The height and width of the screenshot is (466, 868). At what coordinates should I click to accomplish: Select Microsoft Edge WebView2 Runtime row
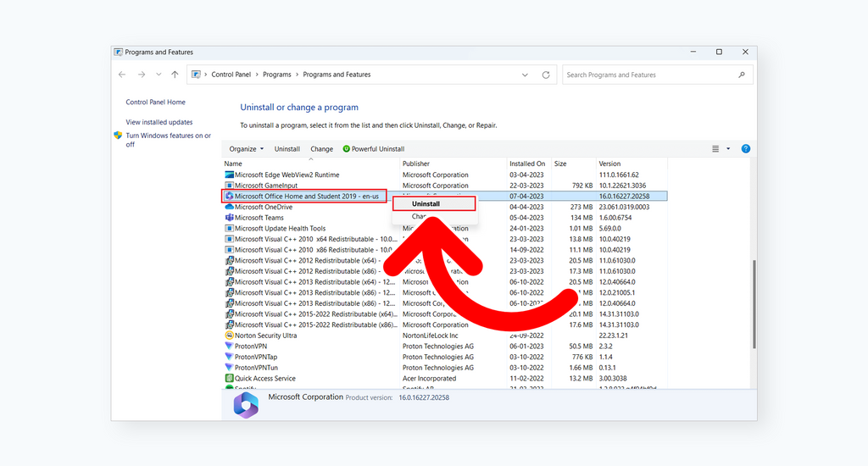pos(446,175)
